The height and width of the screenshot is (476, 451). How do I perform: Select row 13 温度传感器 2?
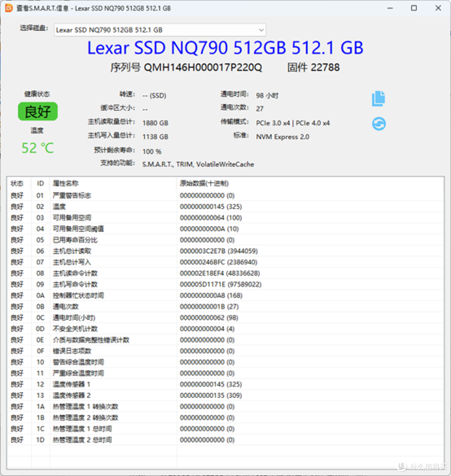pyautogui.click(x=225, y=395)
